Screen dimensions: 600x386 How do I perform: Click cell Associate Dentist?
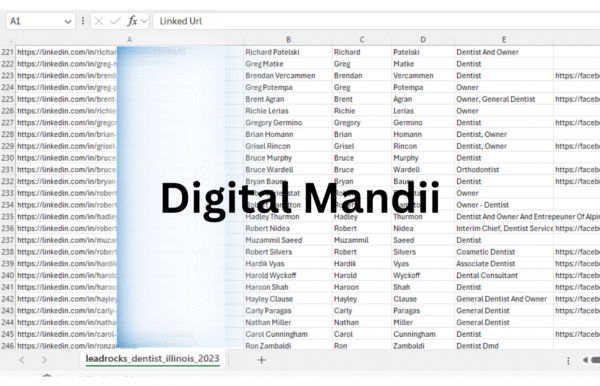coord(504,264)
